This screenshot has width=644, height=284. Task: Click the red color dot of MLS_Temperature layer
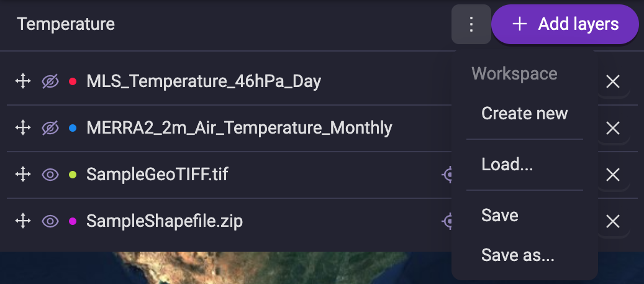point(73,81)
